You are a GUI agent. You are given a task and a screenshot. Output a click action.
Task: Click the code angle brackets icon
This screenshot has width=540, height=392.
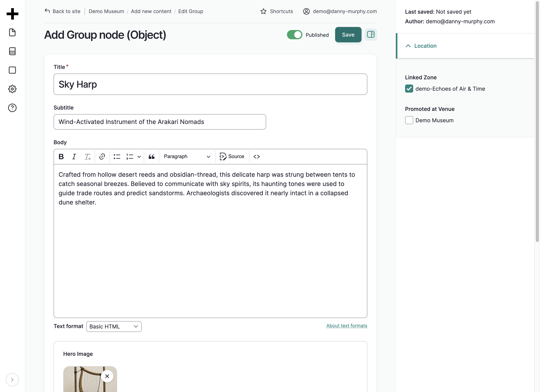point(257,157)
